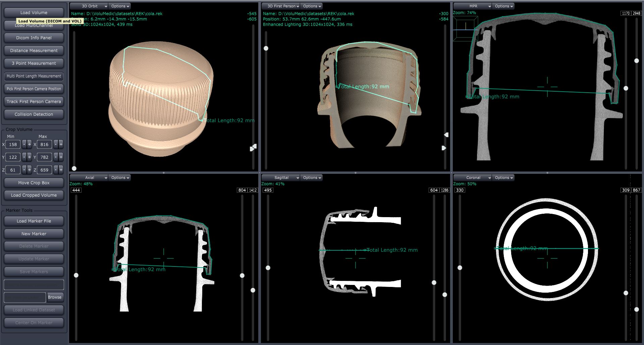The image size is (644, 345).
Task: Open Options menu in the Coronal view
Action: click(x=504, y=178)
